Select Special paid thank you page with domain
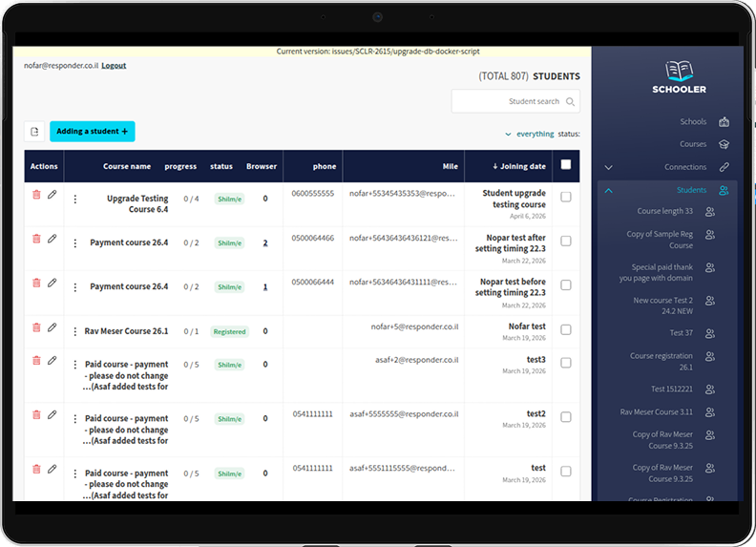The height and width of the screenshot is (547, 756). (x=656, y=272)
